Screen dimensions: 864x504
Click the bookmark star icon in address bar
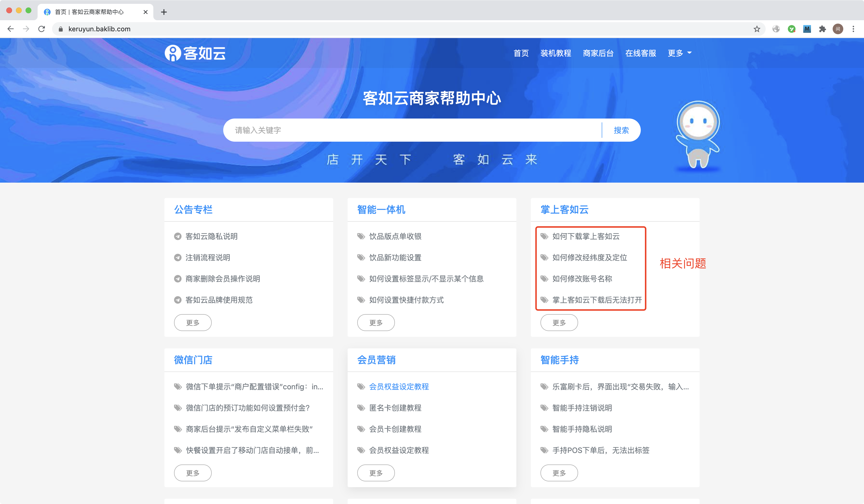[757, 29]
